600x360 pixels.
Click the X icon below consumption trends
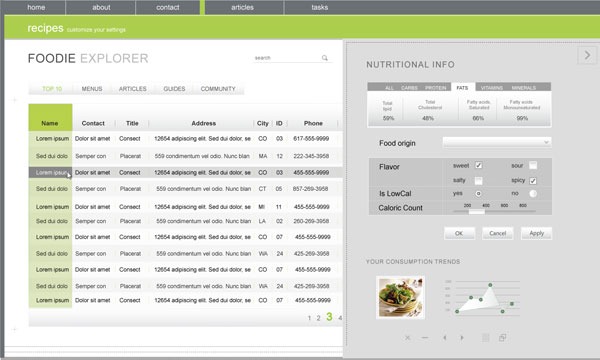click(x=408, y=338)
